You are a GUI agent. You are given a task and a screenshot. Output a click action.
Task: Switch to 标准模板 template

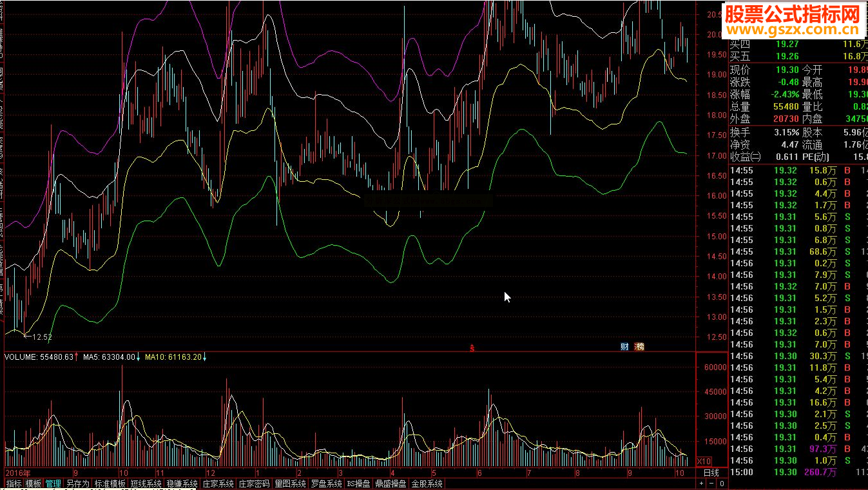(110, 483)
